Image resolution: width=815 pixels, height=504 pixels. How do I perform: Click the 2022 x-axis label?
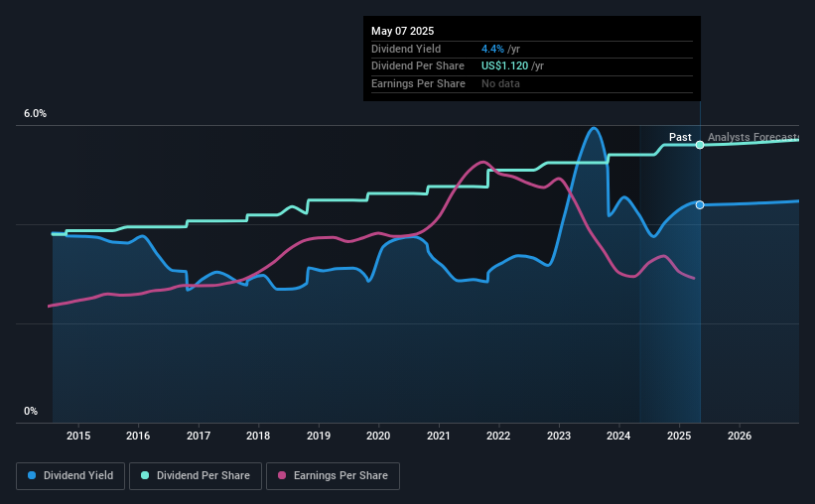(x=498, y=436)
